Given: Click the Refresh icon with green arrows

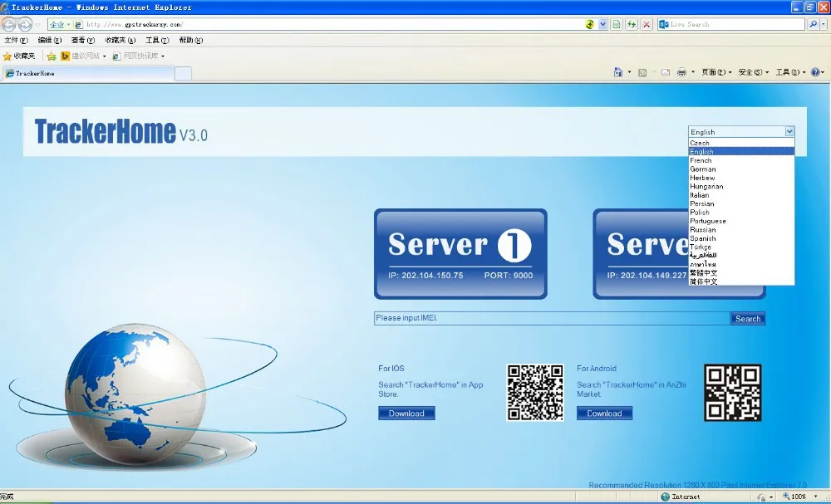Looking at the screenshot, I should click(632, 24).
